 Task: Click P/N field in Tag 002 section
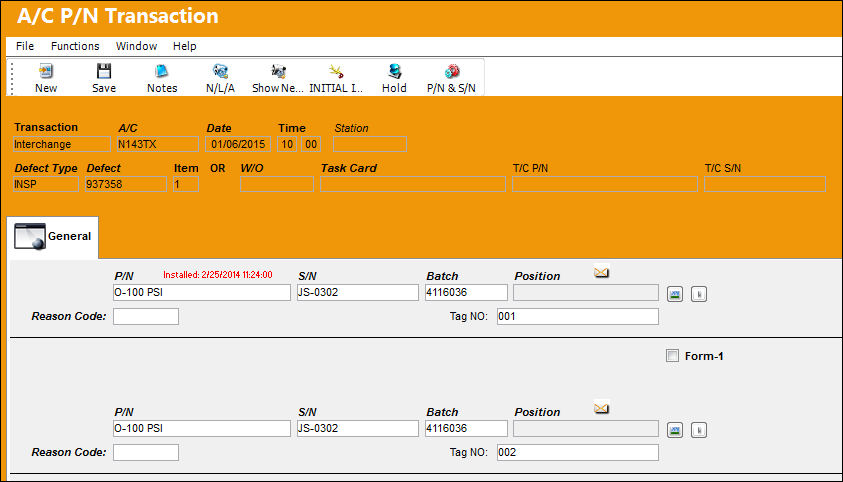click(x=202, y=428)
